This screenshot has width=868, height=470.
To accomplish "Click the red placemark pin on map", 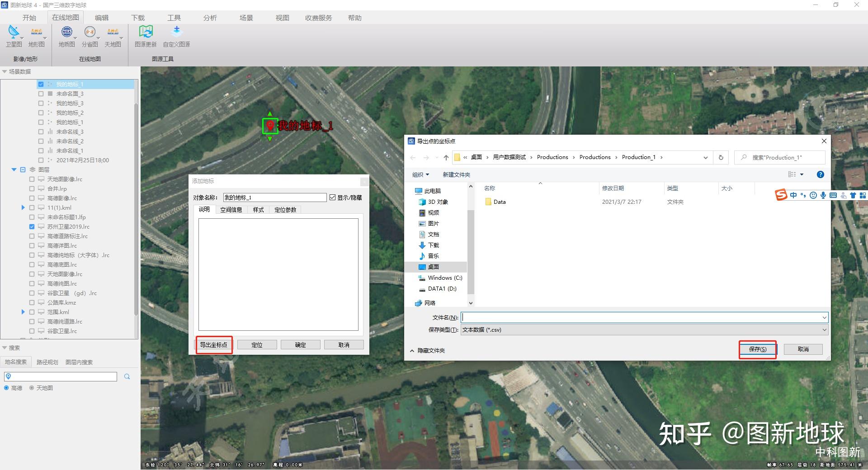I will pyautogui.click(x=270, y=125).
